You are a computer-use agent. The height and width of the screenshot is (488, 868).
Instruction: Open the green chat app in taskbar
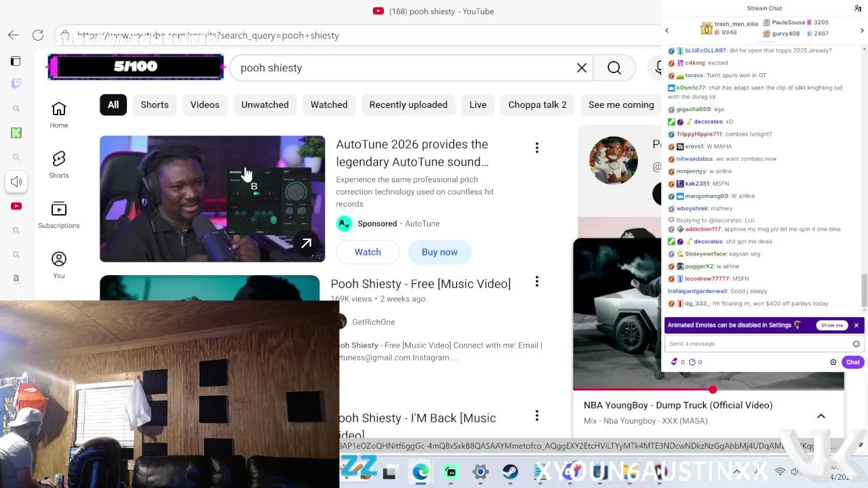click(451, 472)
